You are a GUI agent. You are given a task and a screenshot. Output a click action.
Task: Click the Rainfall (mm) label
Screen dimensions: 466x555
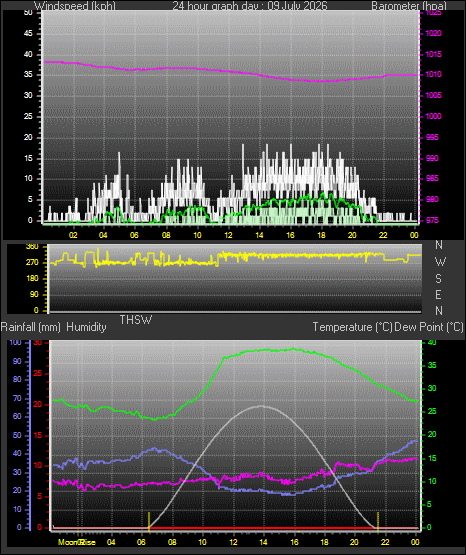click(31, 327)
